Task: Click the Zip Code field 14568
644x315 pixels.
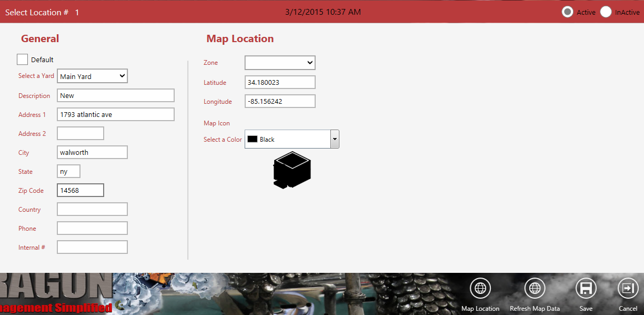Action: click(80, 190)
